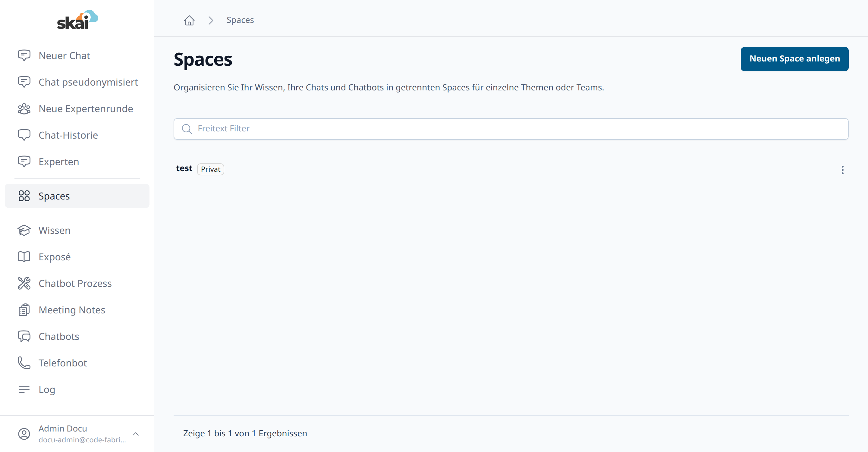Open the three-dot menu for test space

[x=842, y=170]
